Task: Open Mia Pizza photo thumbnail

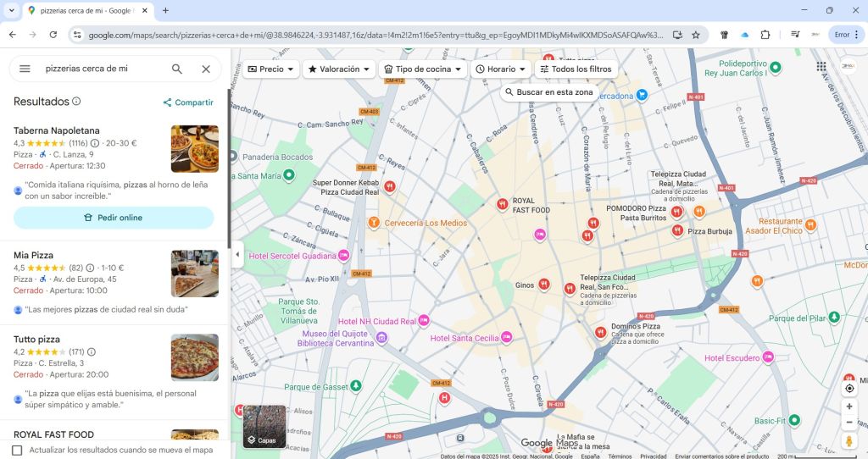Action: tap(194, 274)
